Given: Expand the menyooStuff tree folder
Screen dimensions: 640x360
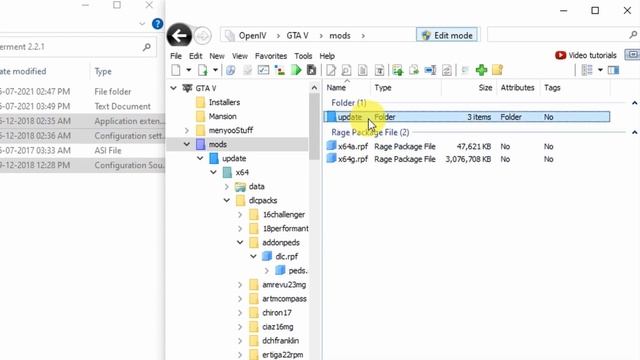Looking at the screenshot, I should point(187,130).
